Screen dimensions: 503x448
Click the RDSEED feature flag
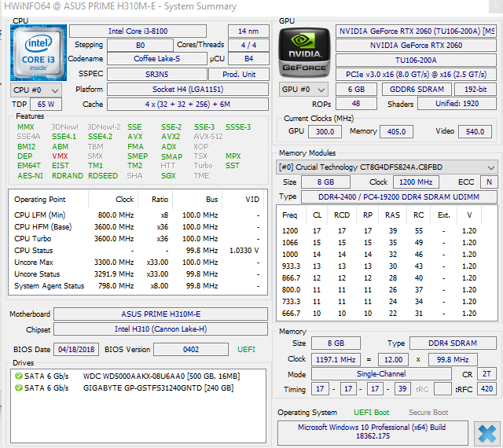tap(103, 176)
